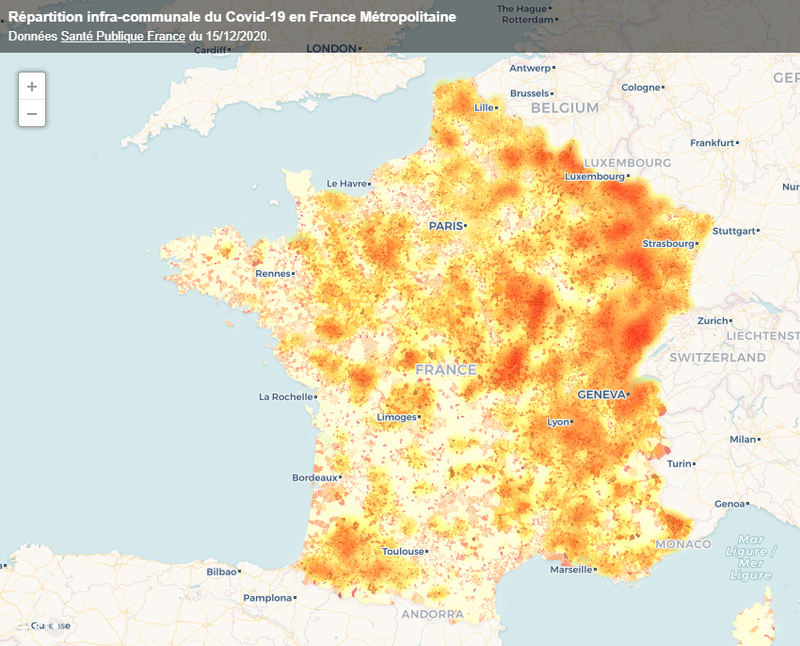The image size is (800, 646).
Task: Click the Zurich label
Action: (712, 320)
